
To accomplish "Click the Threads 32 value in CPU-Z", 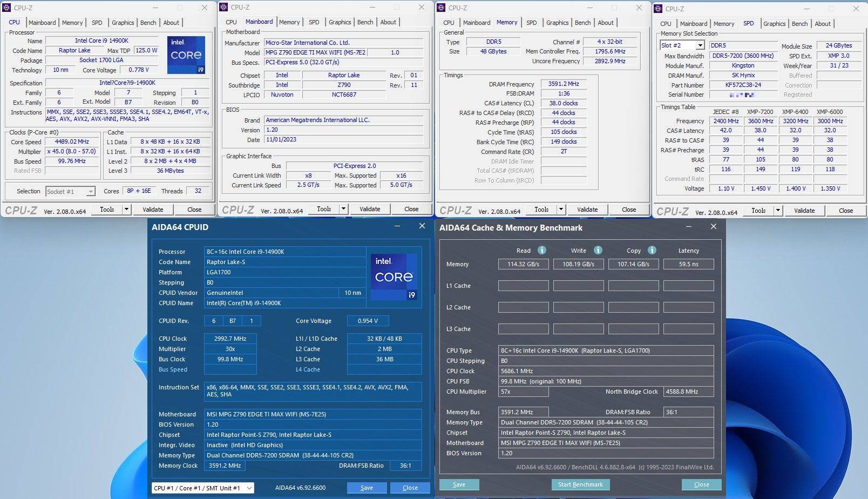I will (198, 191).
